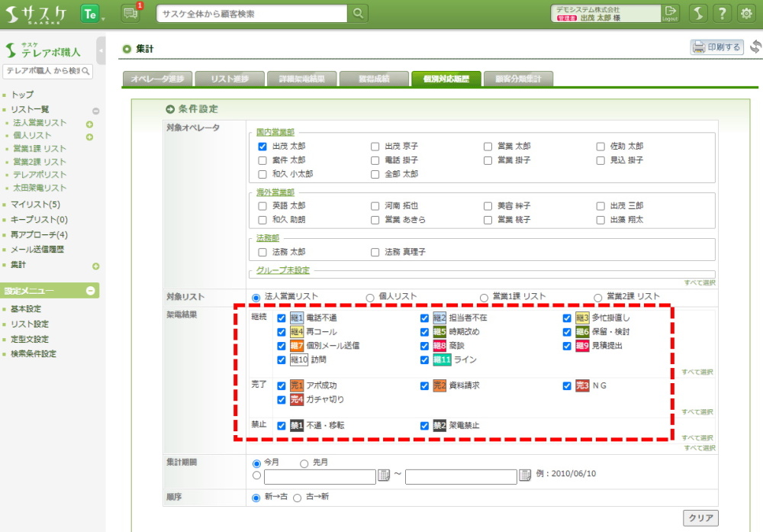Click the テレアポ職人 sidebar search field
The width and height of the screenshot is (763, 532).
(43, 71)
